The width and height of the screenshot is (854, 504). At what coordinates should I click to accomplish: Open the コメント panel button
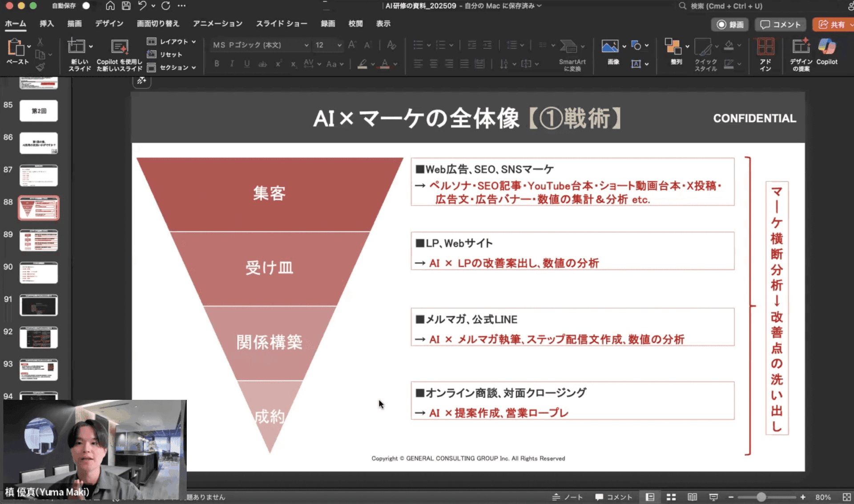(780, 24)
